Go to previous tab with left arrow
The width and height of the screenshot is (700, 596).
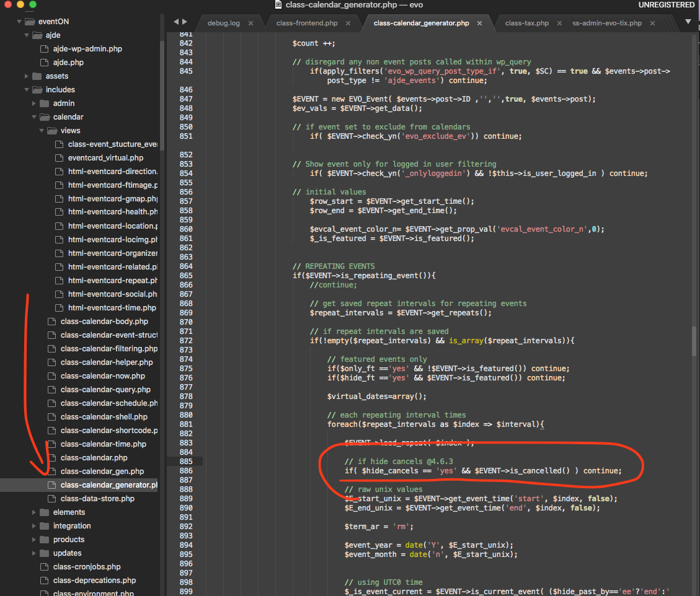coord(176,22)
